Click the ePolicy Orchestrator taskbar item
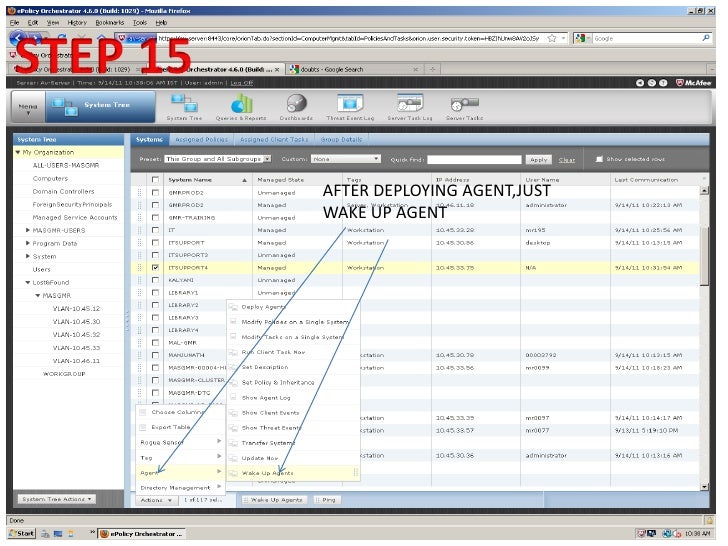This screenshot has width=728, height=546. click(x=141, y=534)
